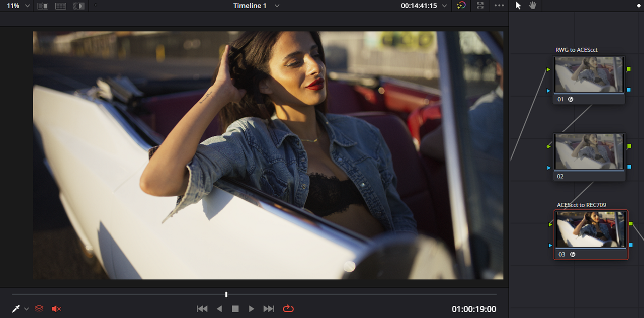Click the fx badge on node 01
The width and height of the screenshot is (644, 318).
571,99
